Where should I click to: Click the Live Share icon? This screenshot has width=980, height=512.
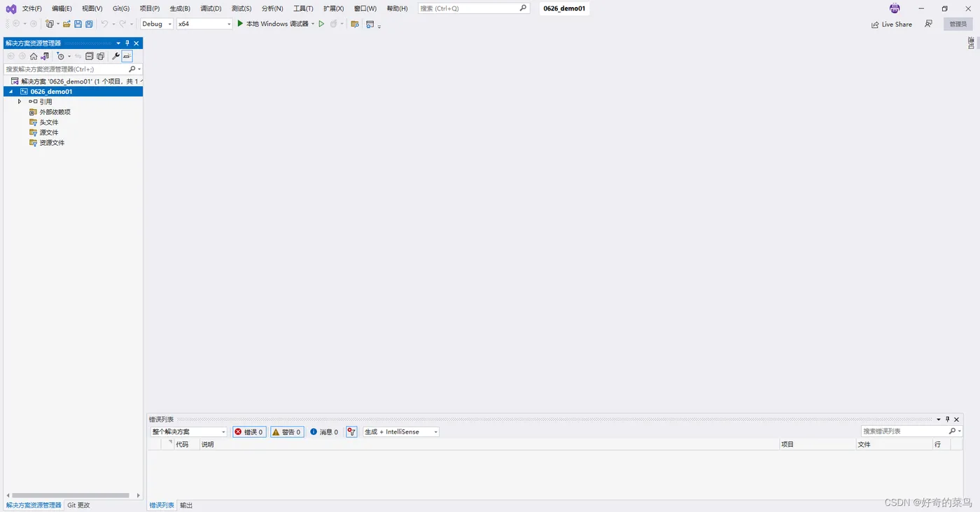(875, 25)
